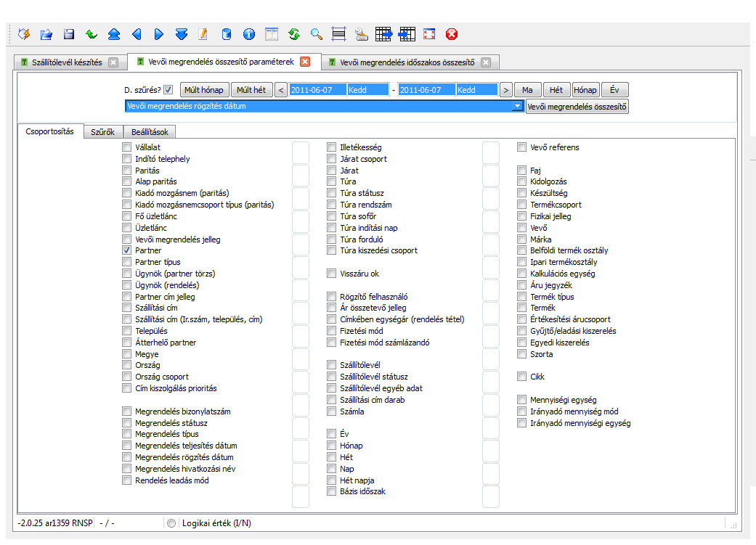Click the pencil Edit note icon
Image resolution: width=756 pixels, height=545 pixels.
[x=203, y=34]
